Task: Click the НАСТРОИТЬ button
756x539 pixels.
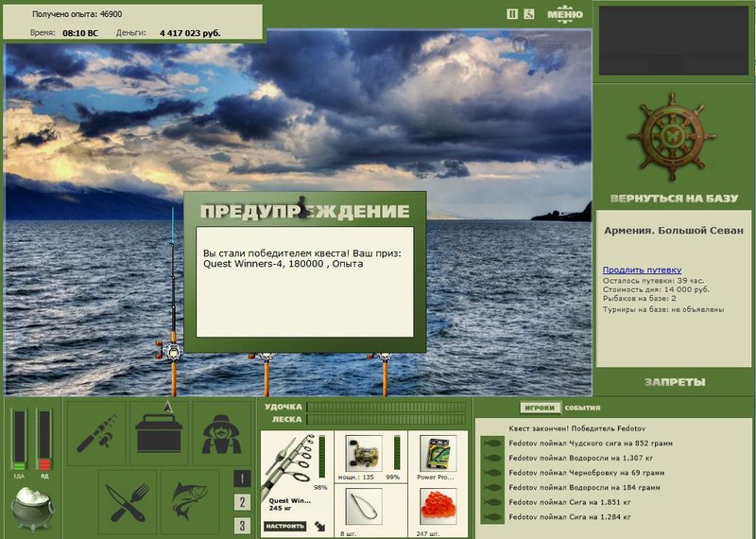Action: tap(285, 526)
